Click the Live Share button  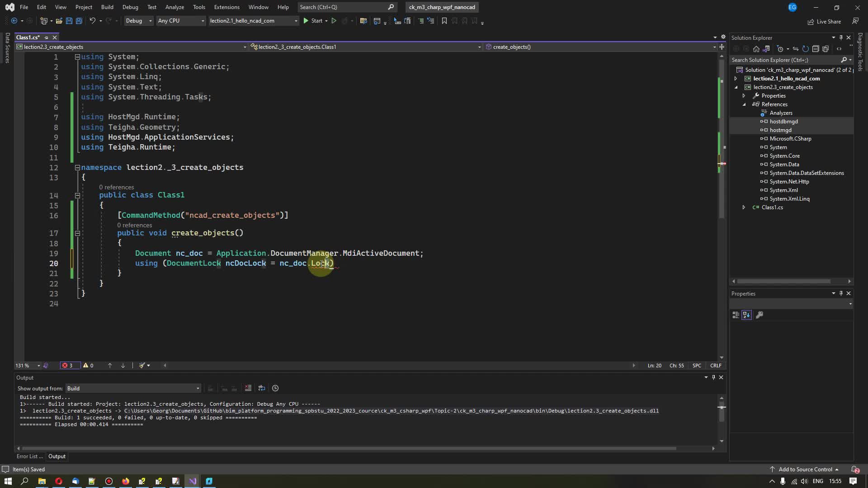[824, 21]
